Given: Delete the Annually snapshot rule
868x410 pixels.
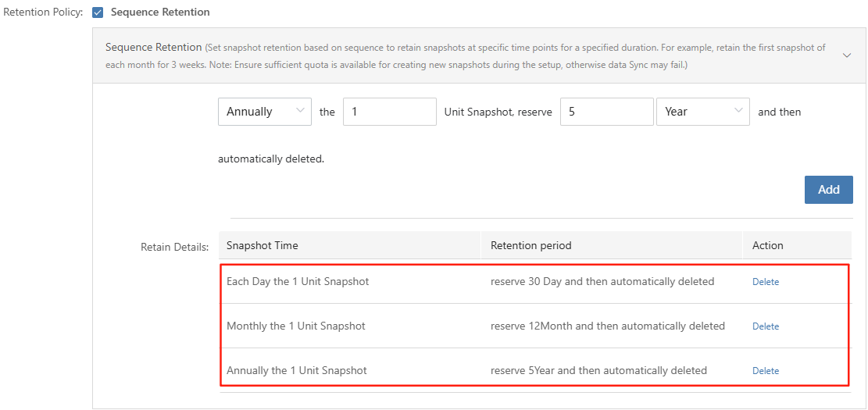Looking at the screenshot, I should [x=765, y=371].
